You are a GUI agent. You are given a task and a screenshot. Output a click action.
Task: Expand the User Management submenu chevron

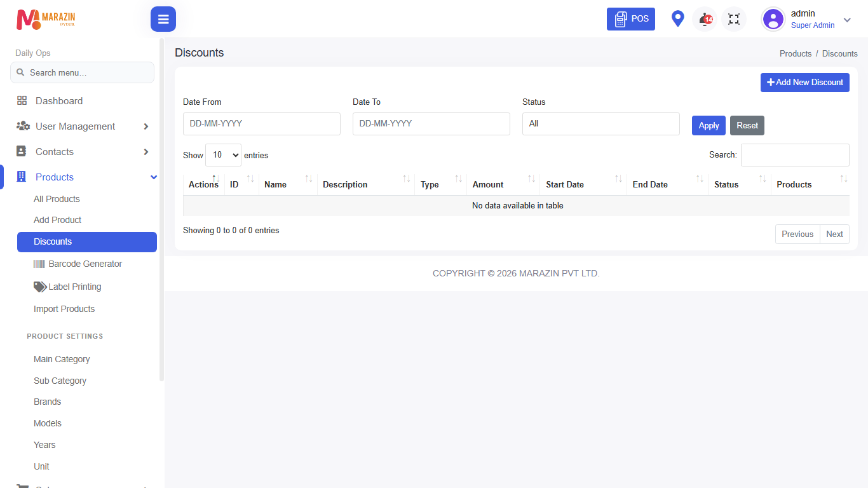pyautogui.click(x=146, y=126)
